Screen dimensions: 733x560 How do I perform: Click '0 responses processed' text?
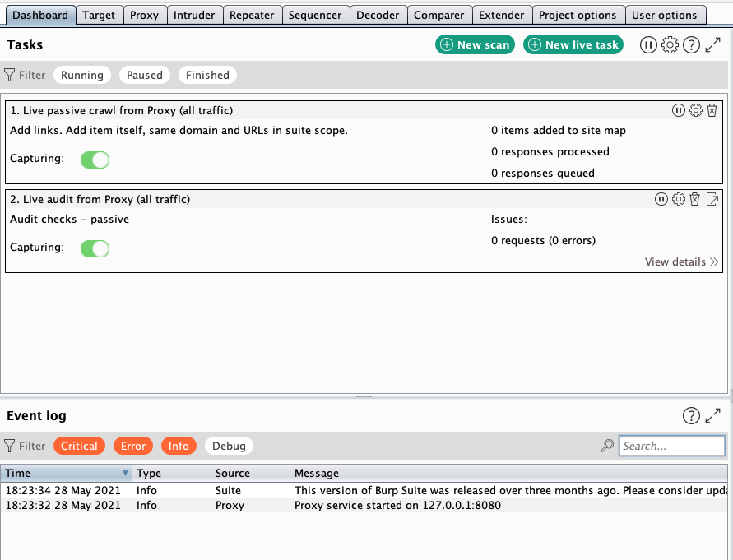point(550,152)
